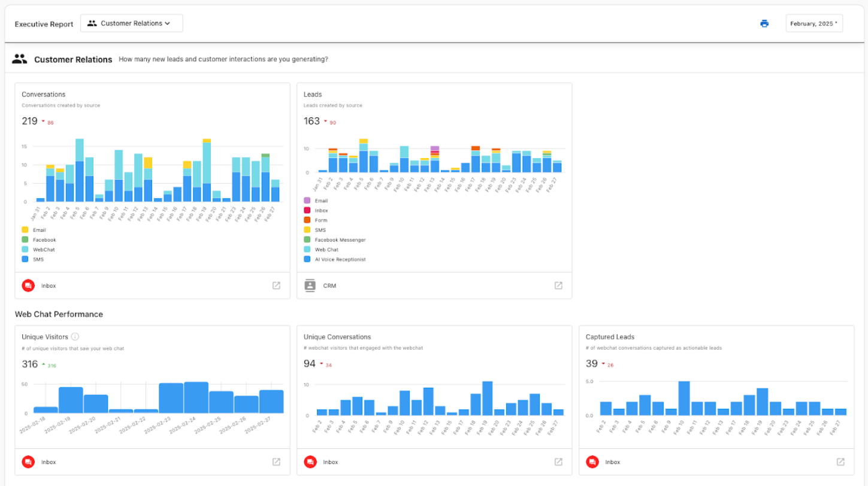Open Leads card external link icon
This screenshot has width=868, height=486.
pyautogui.click(x=558, y=285)
